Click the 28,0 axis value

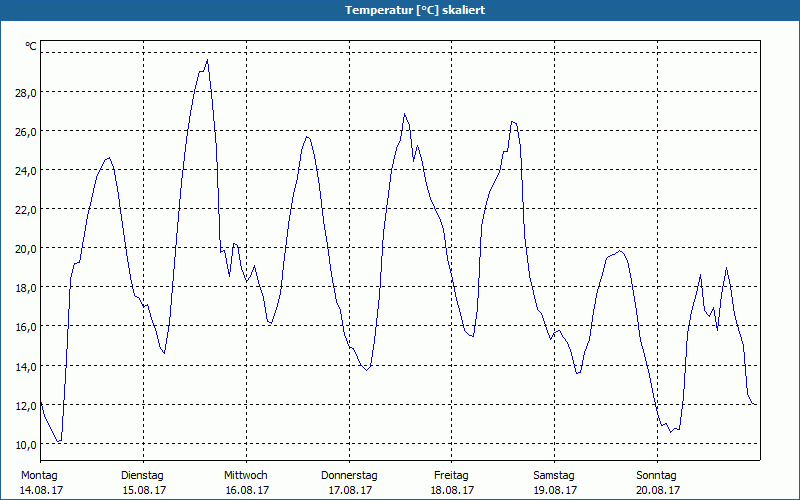click(x=26, y=92)
